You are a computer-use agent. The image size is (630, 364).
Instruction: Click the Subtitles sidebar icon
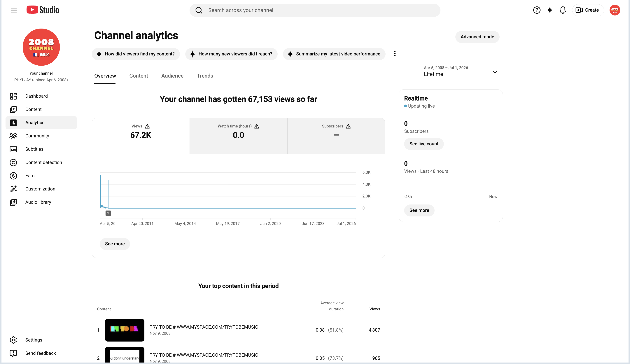click(x=13, y=149)
